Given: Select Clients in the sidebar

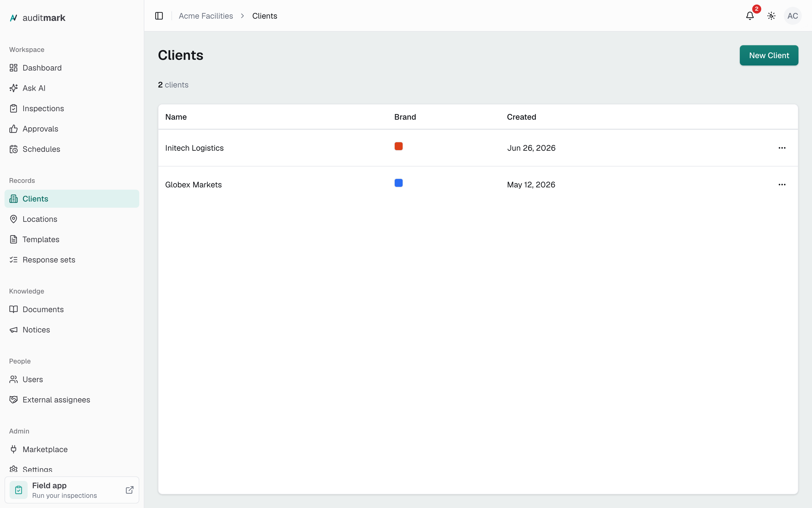Looking at the screenshot, I should (72, 199).
